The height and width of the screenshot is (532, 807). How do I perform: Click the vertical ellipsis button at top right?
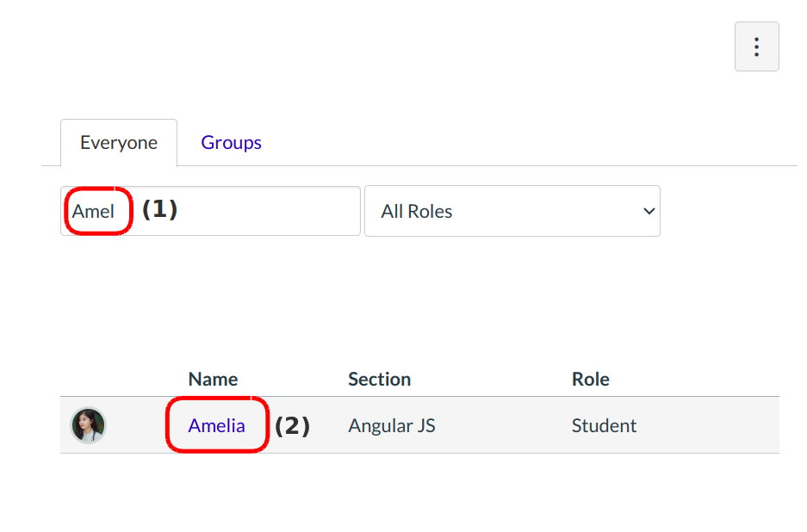tap(756, 46)
